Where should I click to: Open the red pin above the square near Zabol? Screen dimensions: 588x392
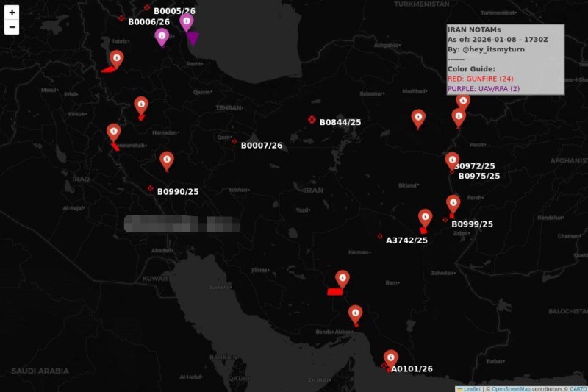click(425, 218)
